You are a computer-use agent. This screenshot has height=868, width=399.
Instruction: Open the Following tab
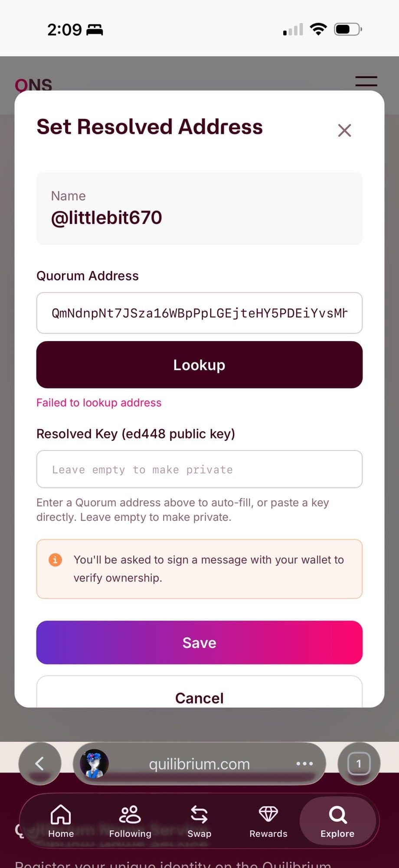tap(130, 821)
